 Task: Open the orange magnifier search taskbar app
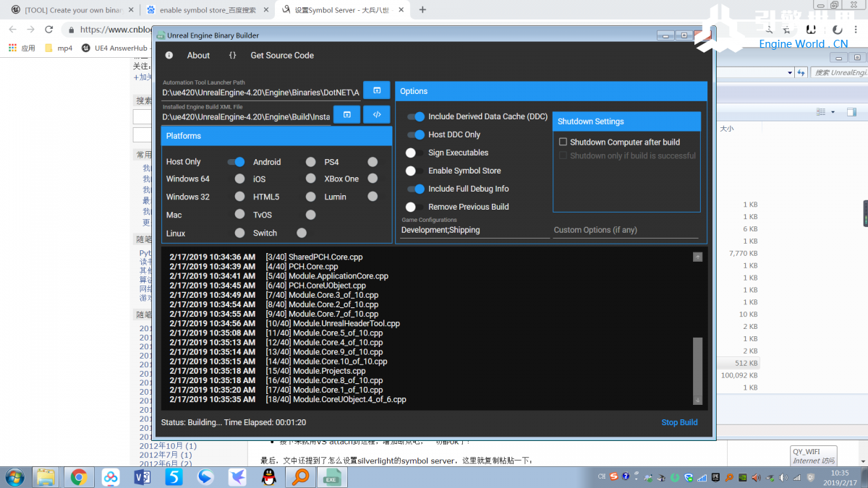pyautogui.click(x=300, y=477)
